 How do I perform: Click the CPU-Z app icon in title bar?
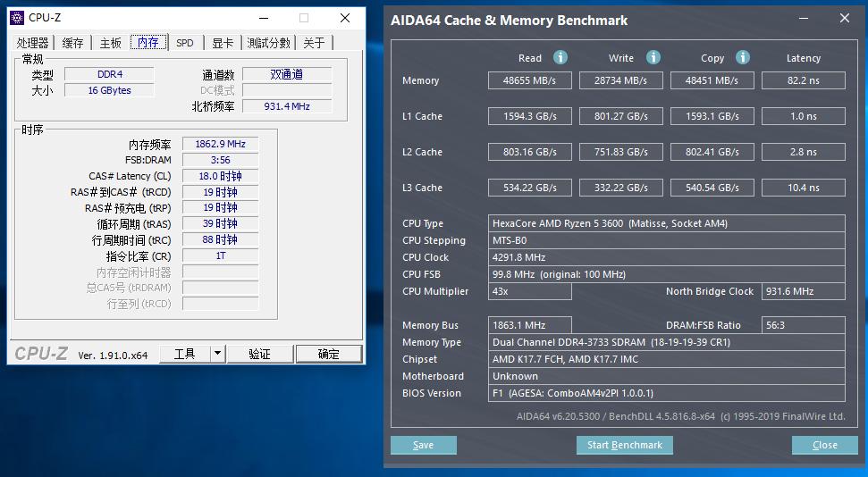[17, 18]
